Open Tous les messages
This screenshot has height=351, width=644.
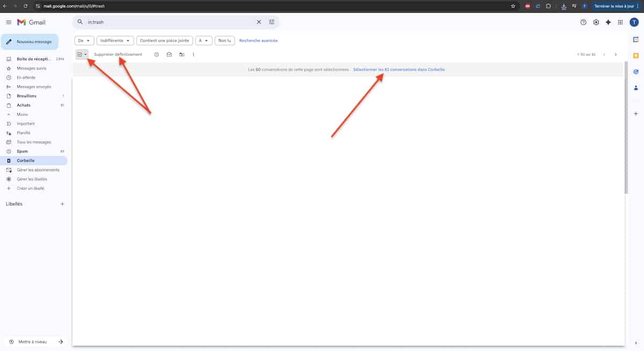pos(34,142)
